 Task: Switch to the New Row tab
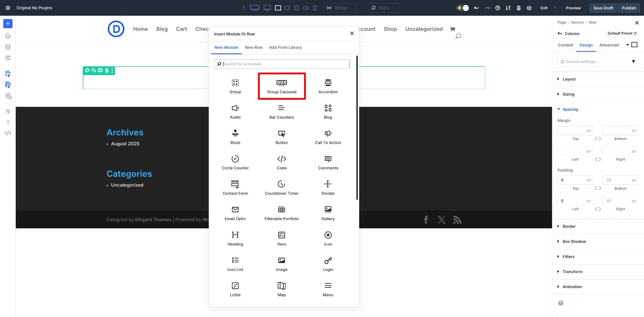[253, 48]
